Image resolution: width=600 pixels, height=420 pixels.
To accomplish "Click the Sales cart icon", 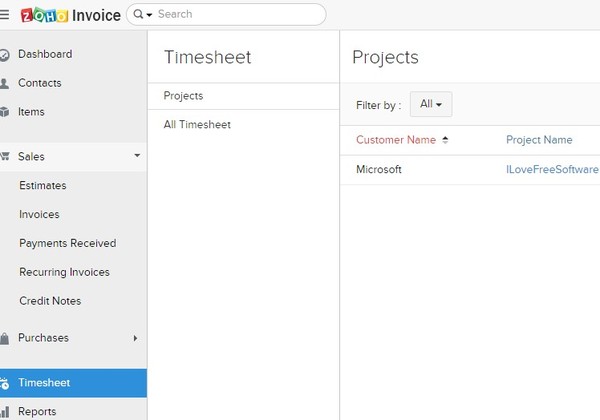I will [x=5, y=157].
